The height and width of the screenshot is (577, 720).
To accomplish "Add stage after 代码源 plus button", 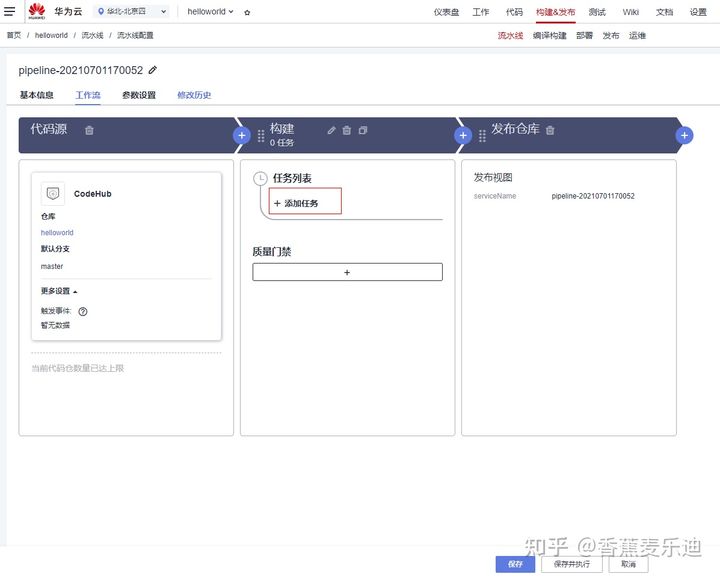I will [242, 135].
